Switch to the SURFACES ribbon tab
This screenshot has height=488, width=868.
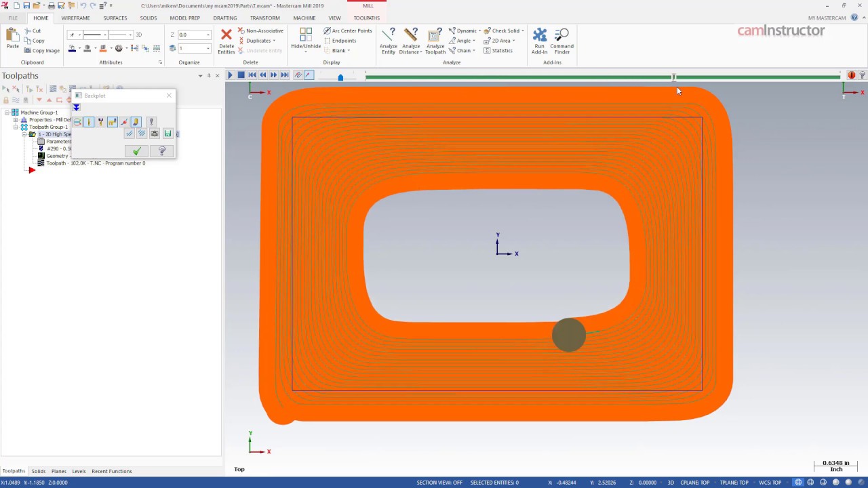115,18
